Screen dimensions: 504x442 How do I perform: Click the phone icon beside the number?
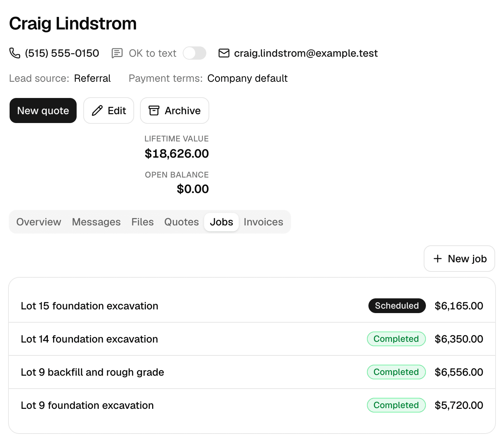tap(15, 53)
